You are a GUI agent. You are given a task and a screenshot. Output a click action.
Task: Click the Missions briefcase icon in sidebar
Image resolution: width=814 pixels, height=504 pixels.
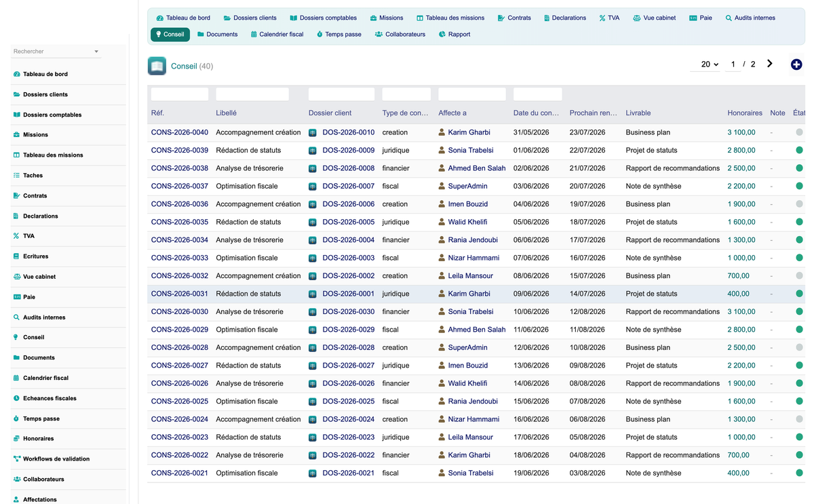(x=16, y=135)
